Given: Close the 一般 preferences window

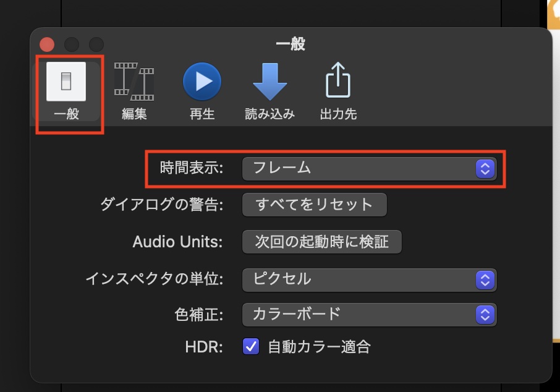Looking at the screenshot, I should [x=47, y=45].
